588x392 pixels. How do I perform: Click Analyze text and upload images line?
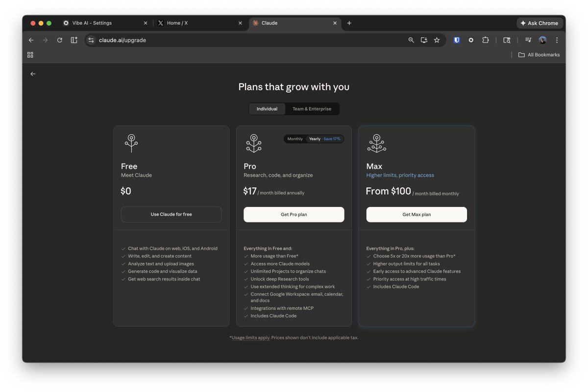161,264
